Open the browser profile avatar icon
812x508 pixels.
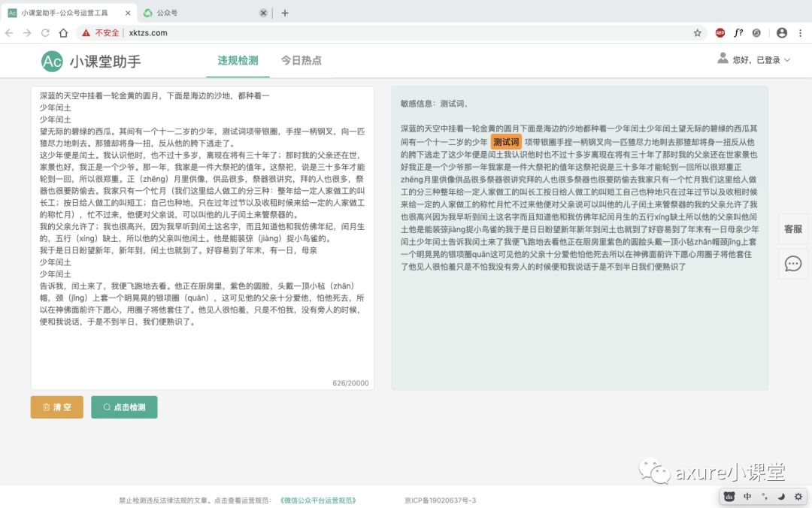pos(781,32)
